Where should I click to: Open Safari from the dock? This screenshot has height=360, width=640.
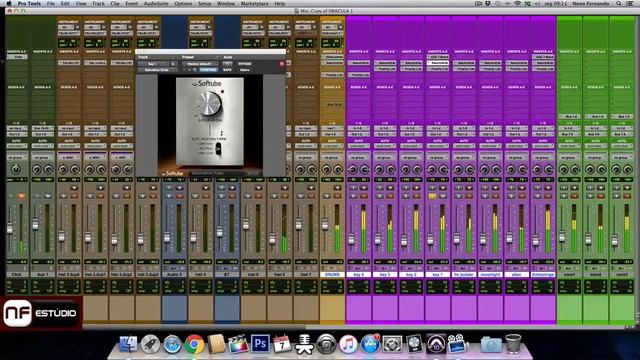point(172,344)
